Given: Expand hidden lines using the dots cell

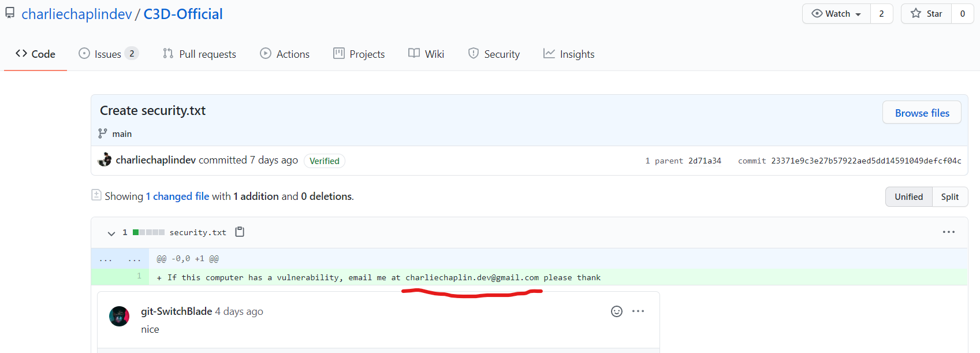Looking at the screenshot, I should (120, 259).
